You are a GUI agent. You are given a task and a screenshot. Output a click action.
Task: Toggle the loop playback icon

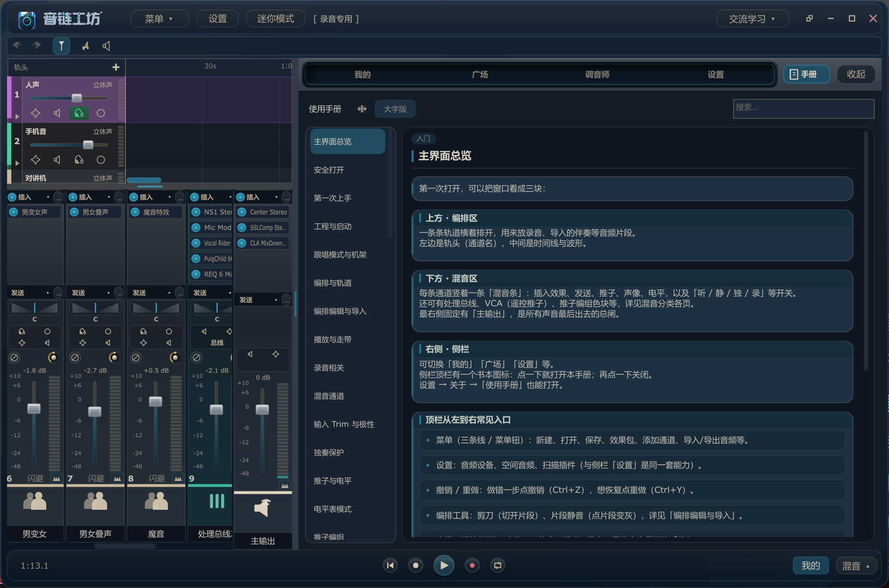(498, 565)
